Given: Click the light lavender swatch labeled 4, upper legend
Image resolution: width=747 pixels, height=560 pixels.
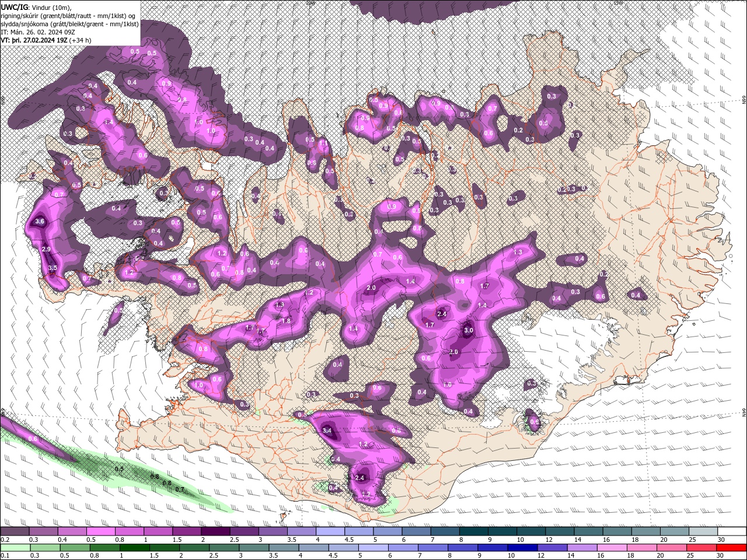Looking at the screenshot, I should (330, 531).
